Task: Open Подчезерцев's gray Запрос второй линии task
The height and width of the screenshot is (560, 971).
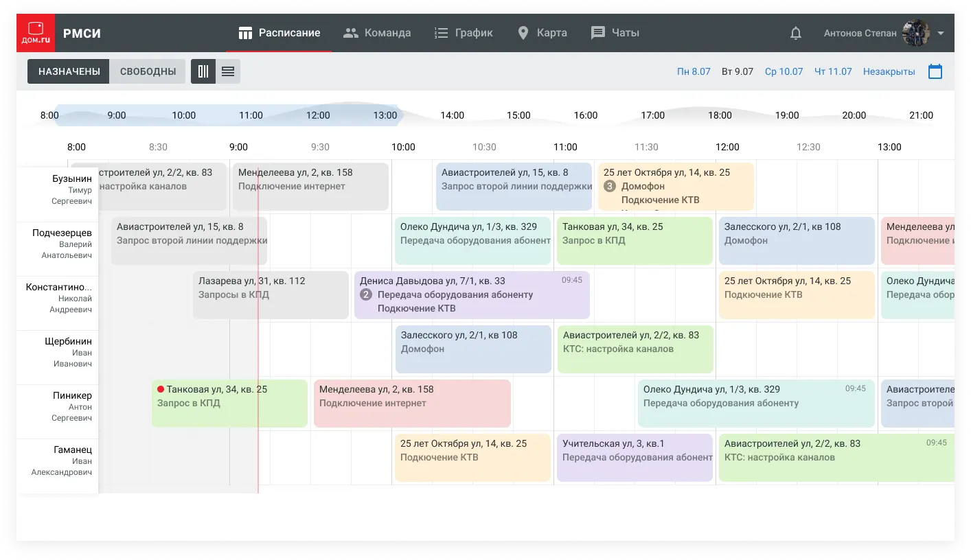Action: coord(189,241)
